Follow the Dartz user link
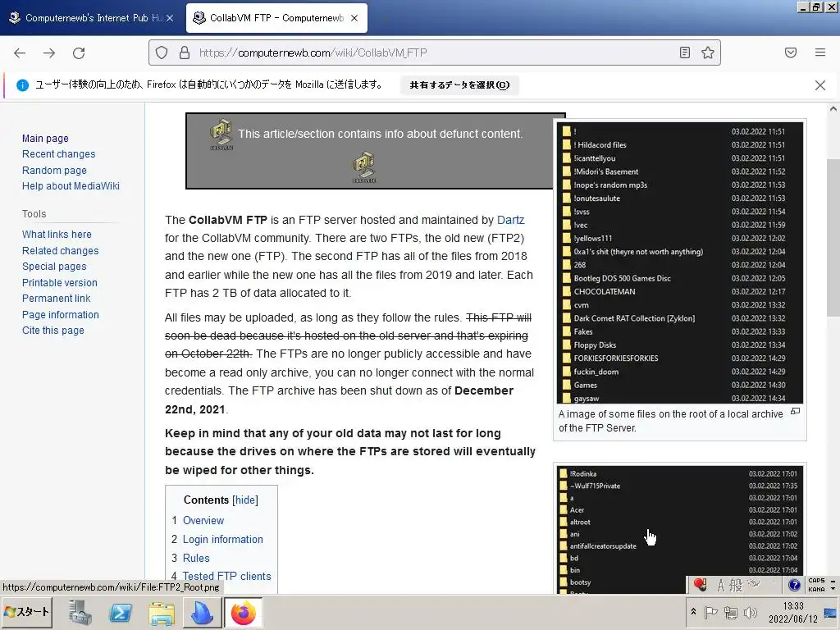Screen dimensions: 840x630 510,220
